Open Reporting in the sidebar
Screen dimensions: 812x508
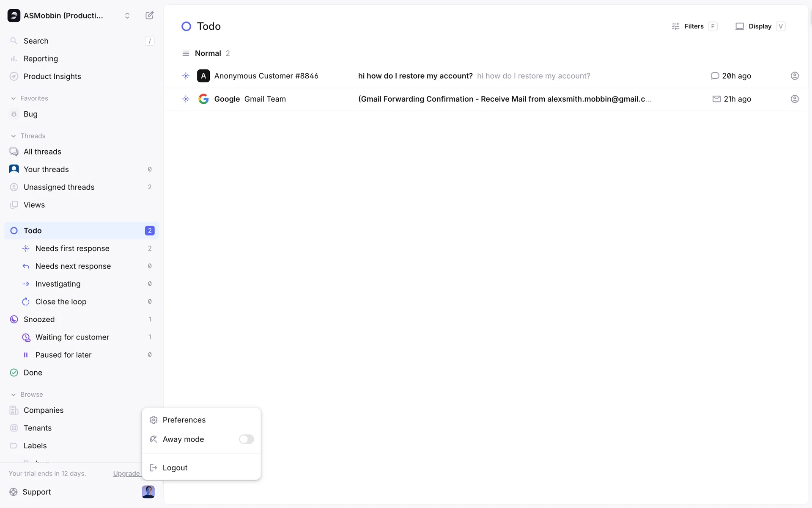pyautogui.click(x=41, y=58)
